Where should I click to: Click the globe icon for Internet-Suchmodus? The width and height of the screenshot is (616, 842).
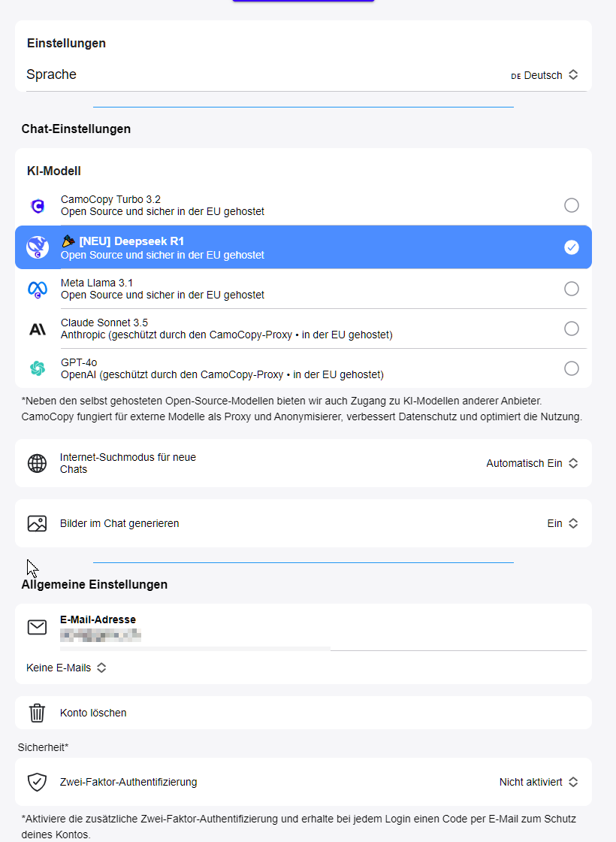tap(37, 463)
